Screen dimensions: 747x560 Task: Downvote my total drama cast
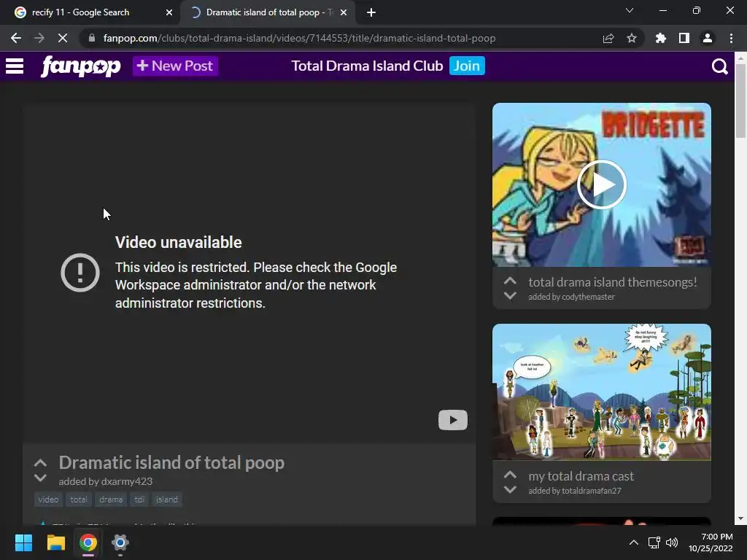(x=510, y=489)
